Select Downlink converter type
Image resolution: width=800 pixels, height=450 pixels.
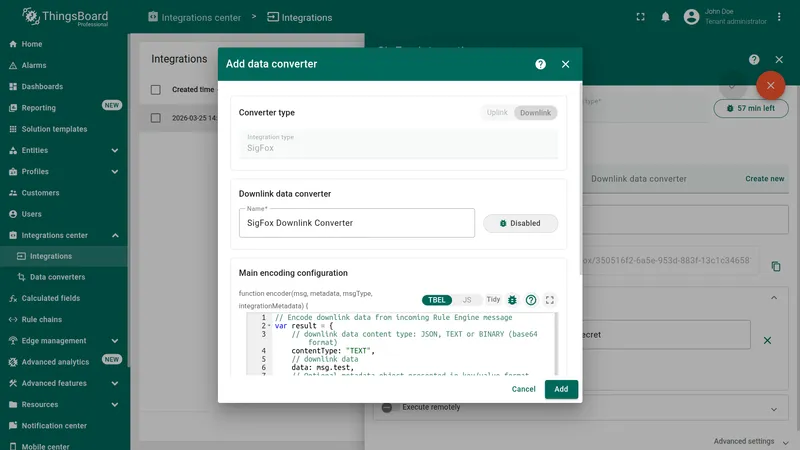535,113
